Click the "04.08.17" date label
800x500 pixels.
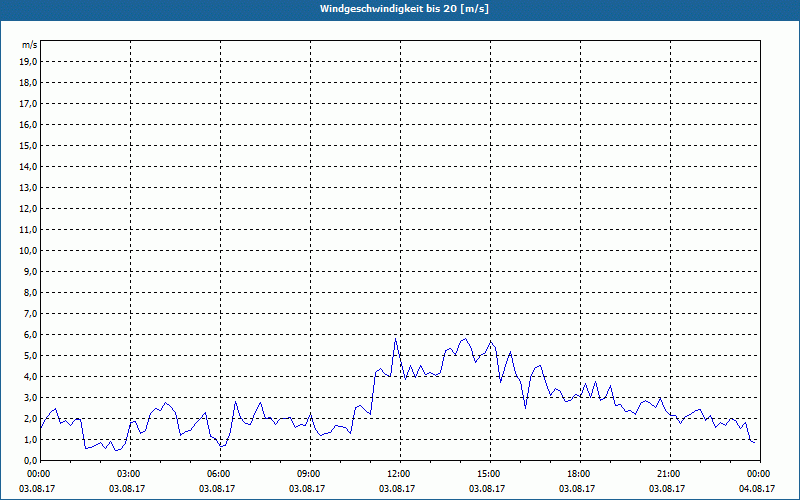(757, 488)
